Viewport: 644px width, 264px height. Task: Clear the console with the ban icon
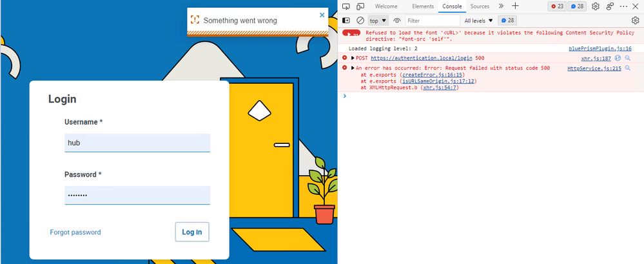tap(360, 20)
